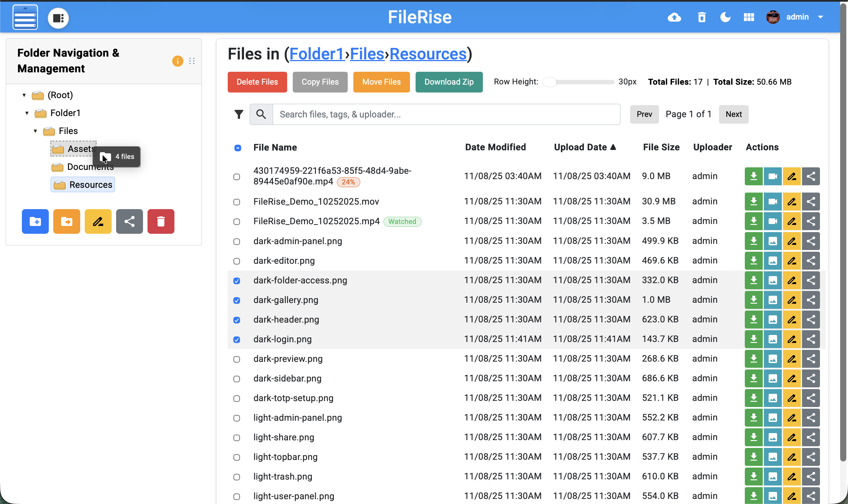Collapse the Files folder arrow
The height and width of the screenshot is (504, 848).
[35, 131]
